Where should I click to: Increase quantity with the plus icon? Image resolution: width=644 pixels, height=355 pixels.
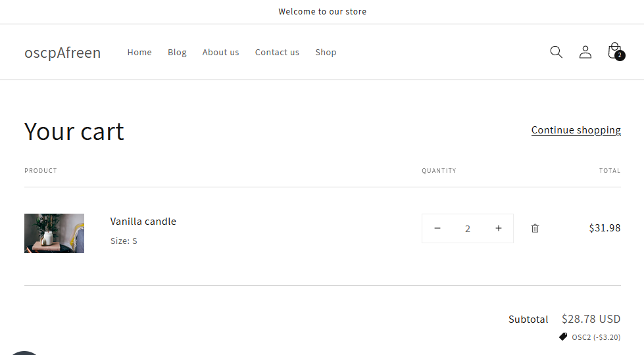[498, 228]
